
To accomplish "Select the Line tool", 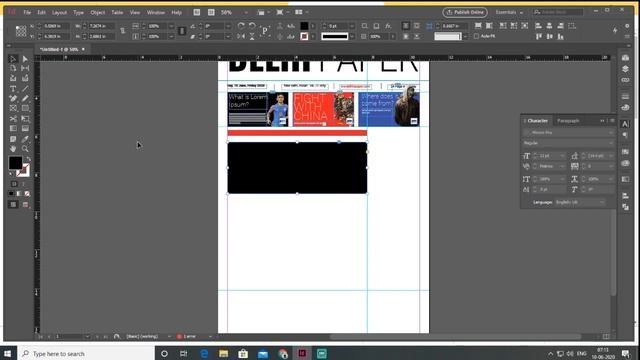I will point(25,89).
